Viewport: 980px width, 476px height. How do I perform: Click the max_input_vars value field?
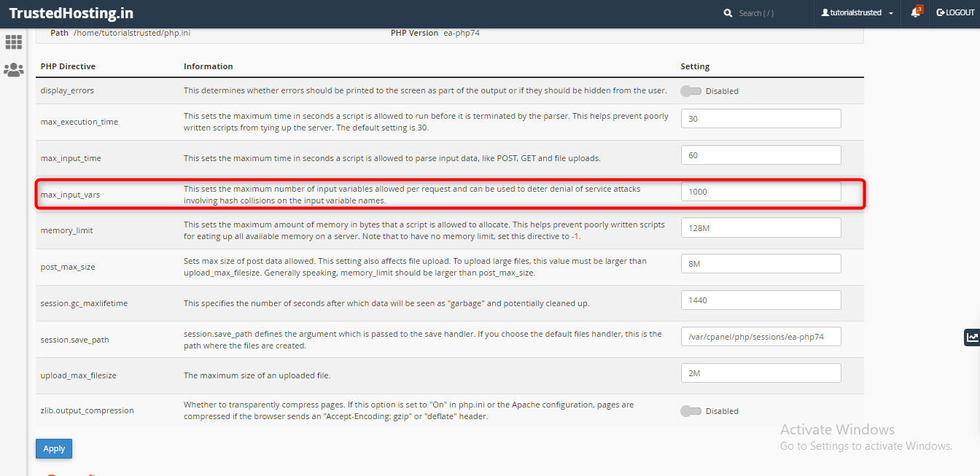pos(761,192)
